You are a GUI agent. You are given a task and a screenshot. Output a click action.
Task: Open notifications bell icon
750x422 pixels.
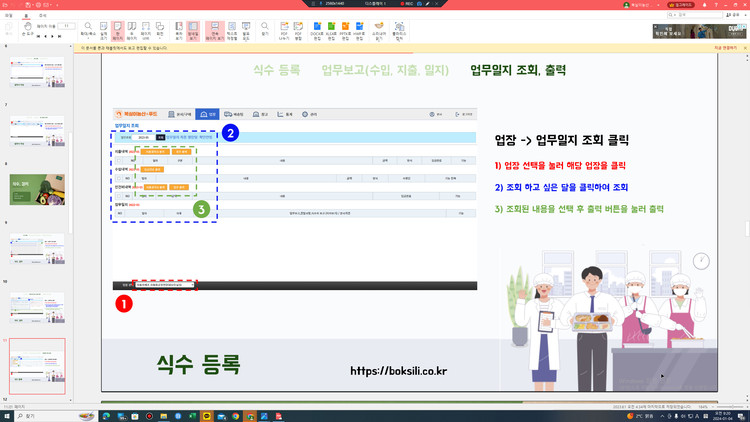704,5
